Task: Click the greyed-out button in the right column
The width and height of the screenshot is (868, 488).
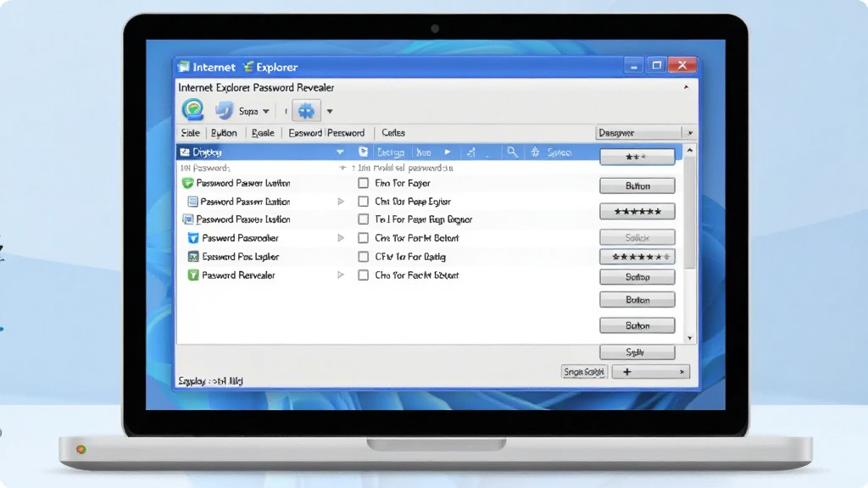Action: pos(637,237)
